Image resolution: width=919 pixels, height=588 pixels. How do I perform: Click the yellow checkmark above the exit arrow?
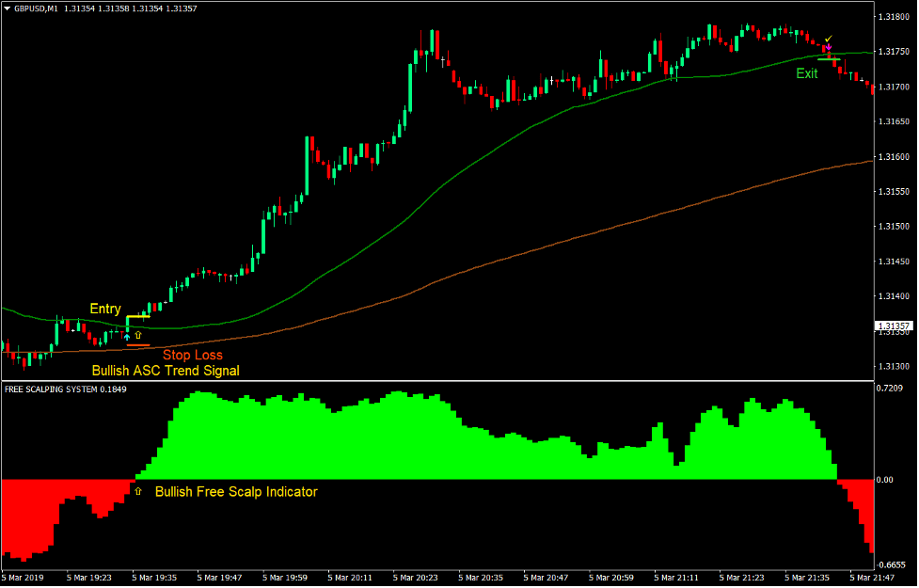pos(828,39)
